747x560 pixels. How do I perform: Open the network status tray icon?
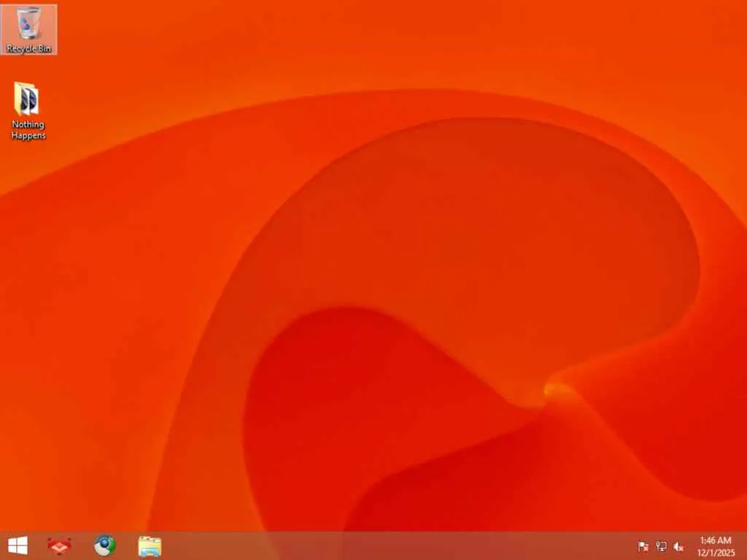(661, 546)
